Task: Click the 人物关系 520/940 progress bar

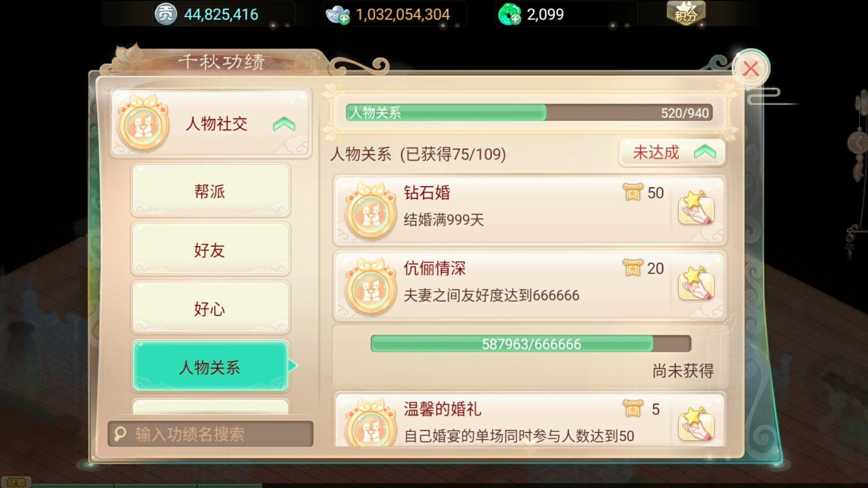Action: point(529,113)
